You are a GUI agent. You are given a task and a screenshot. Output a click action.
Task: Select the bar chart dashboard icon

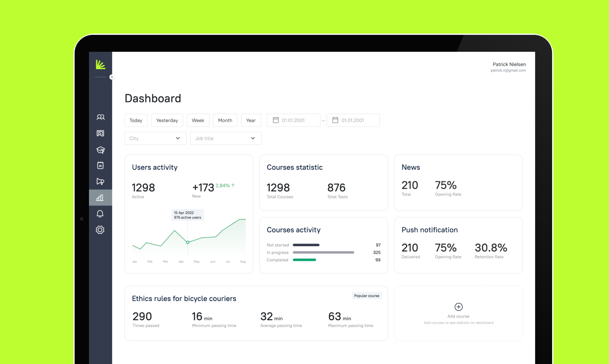point(100,198)
